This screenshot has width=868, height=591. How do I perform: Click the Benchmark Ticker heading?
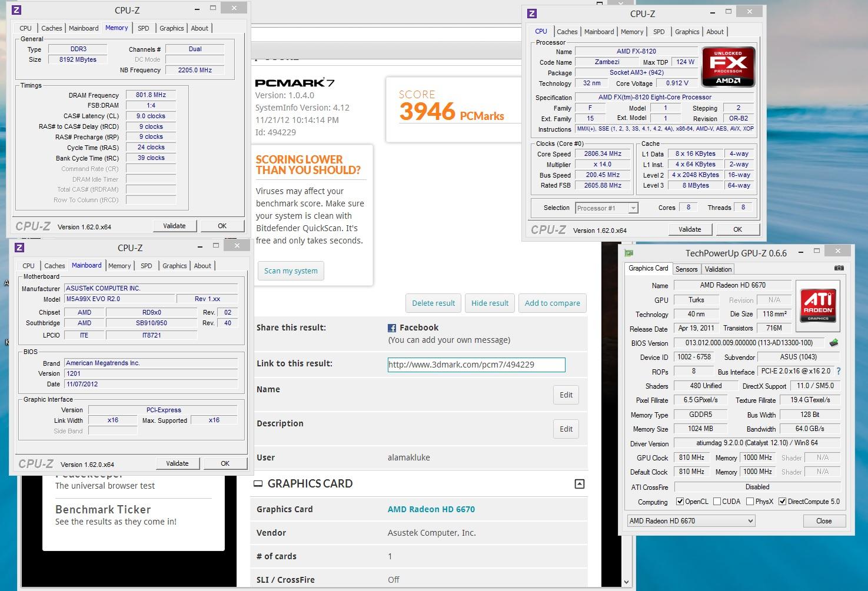point(103,509)
